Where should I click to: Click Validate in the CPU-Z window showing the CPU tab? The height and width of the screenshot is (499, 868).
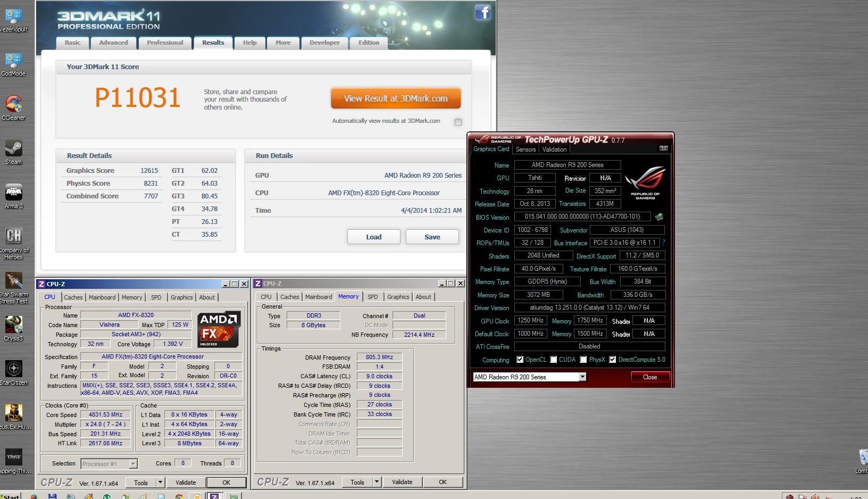(x=186, y=483)
